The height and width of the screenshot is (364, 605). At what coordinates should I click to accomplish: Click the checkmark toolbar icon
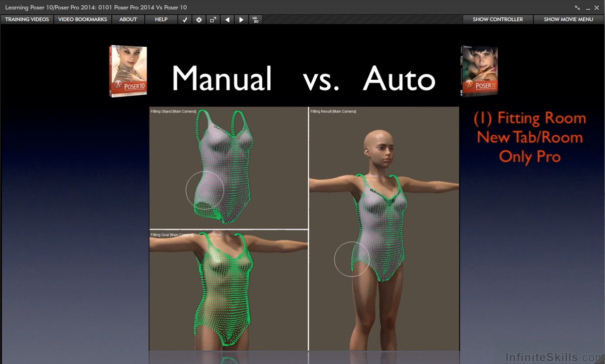185,20
